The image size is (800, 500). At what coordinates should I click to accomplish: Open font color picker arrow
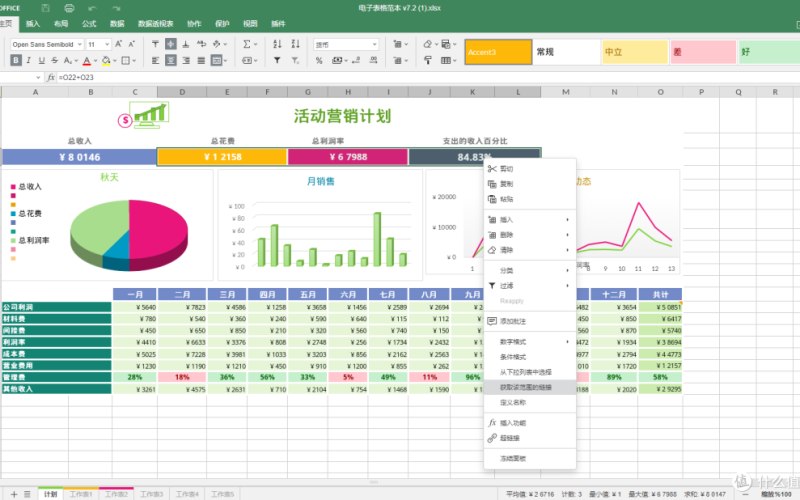(x=95, y=60)
